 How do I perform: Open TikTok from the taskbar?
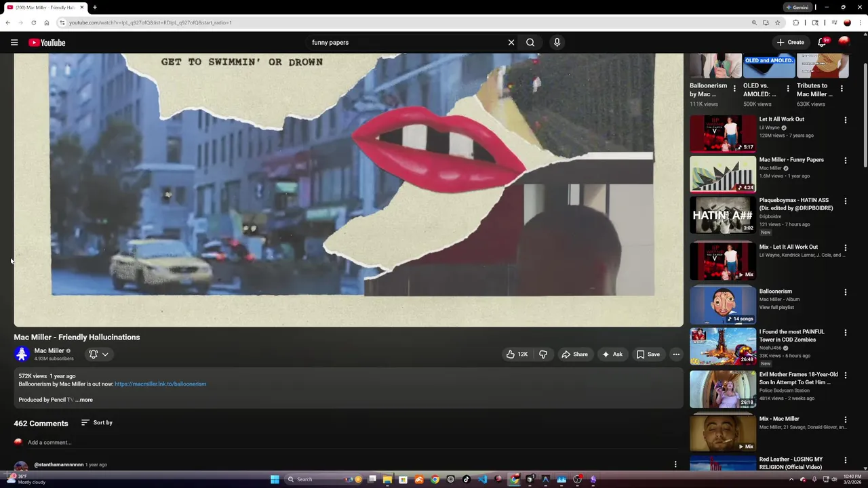point(467,479)
